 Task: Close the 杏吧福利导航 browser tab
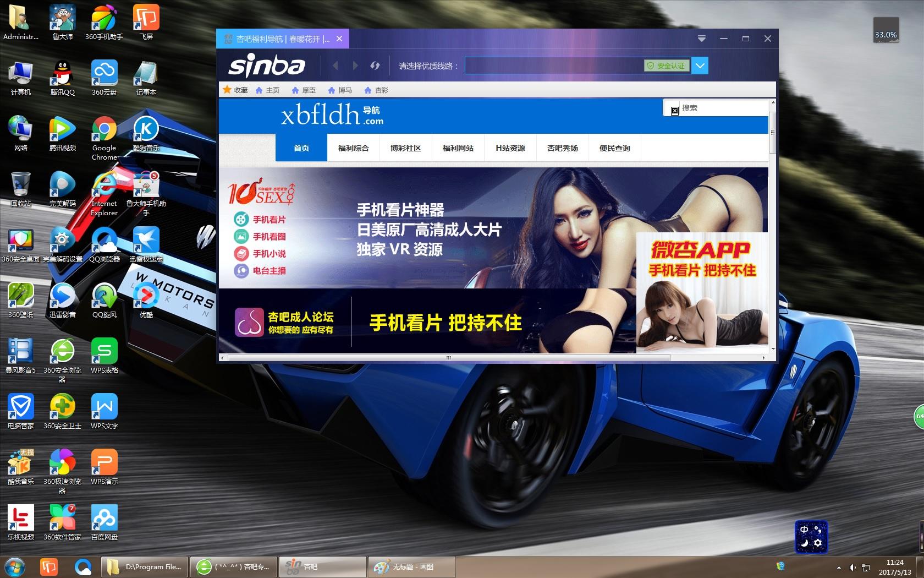339,39
